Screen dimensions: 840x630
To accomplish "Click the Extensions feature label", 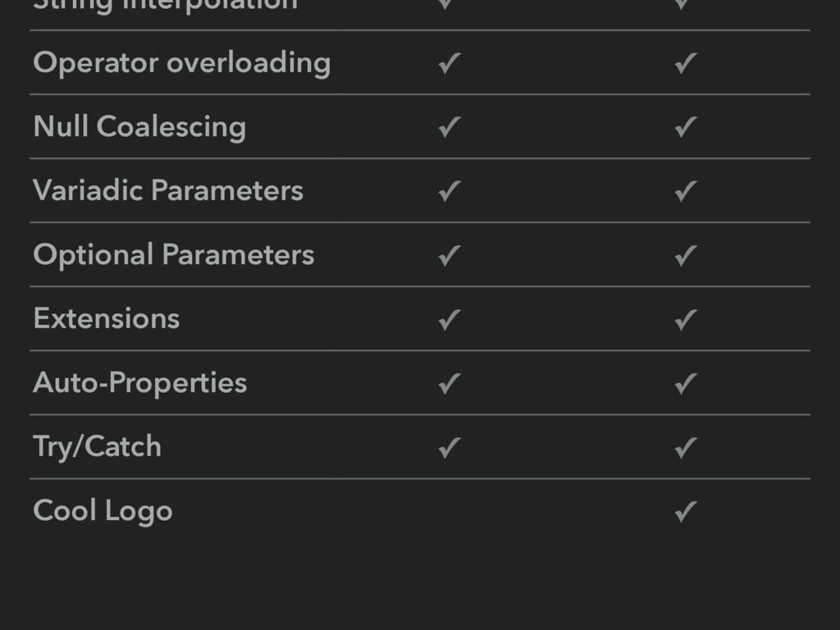I will tap(106, 319).
